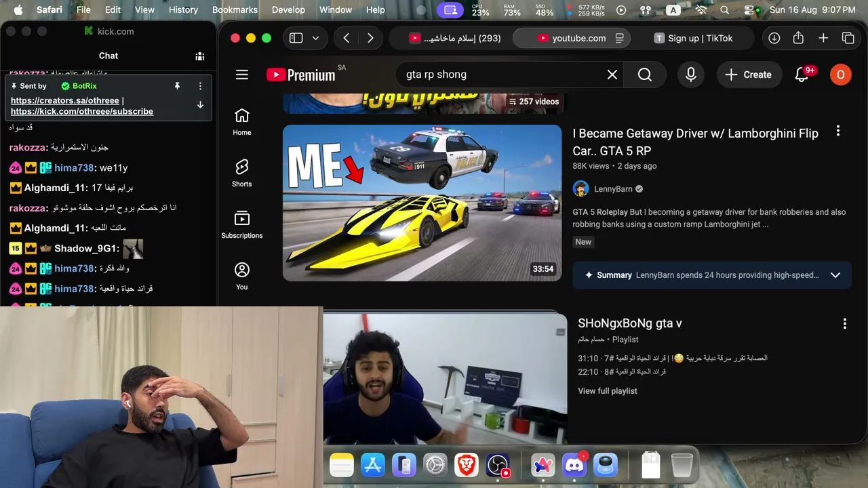The width and height of the screenshot is (868, 488).
Task: Expand the Safari sidebar options chevron
Action: (x=315, y=38)
